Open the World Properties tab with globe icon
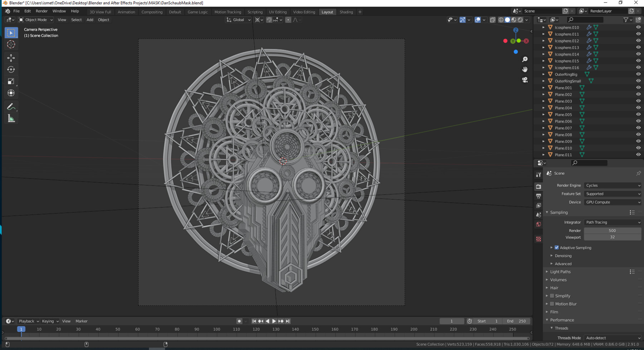 (538, 224)
